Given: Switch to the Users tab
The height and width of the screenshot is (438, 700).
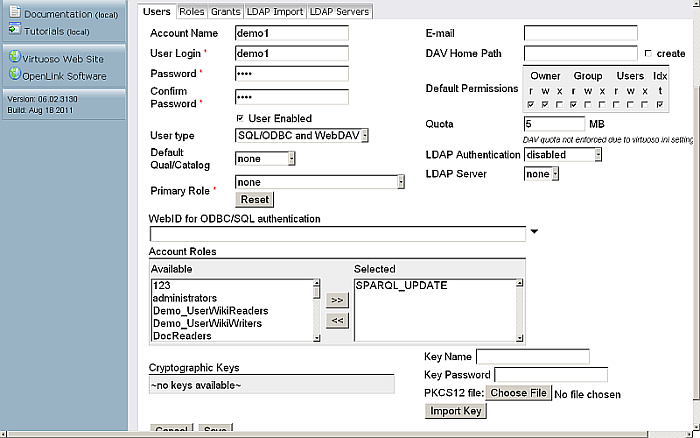Looking at the screenshot, I should tap(156, 12).
